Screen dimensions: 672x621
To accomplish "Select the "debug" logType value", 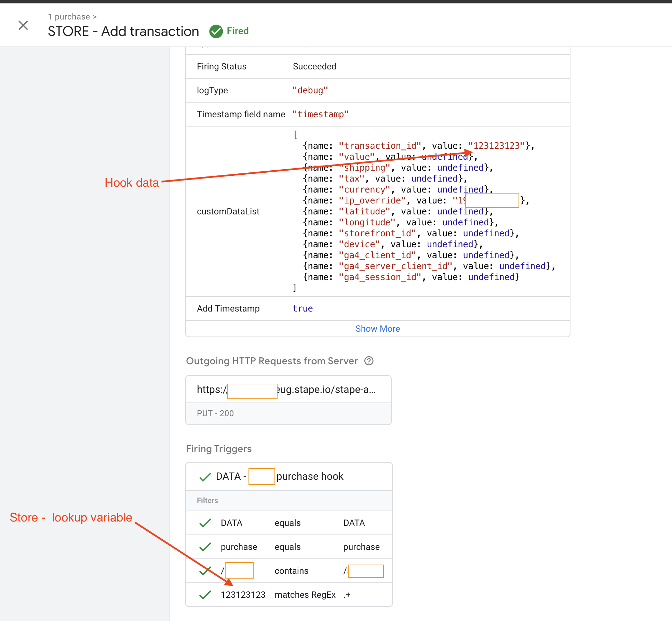I will click(x=310, y=90).
